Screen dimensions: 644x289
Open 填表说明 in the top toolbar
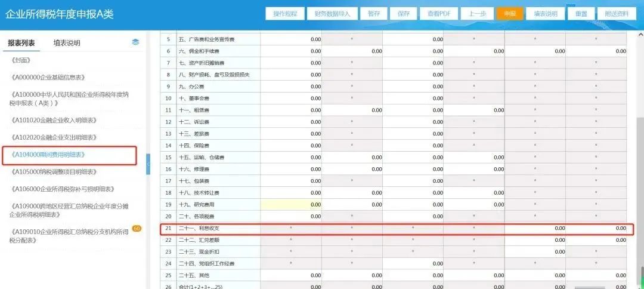point(546,14)
